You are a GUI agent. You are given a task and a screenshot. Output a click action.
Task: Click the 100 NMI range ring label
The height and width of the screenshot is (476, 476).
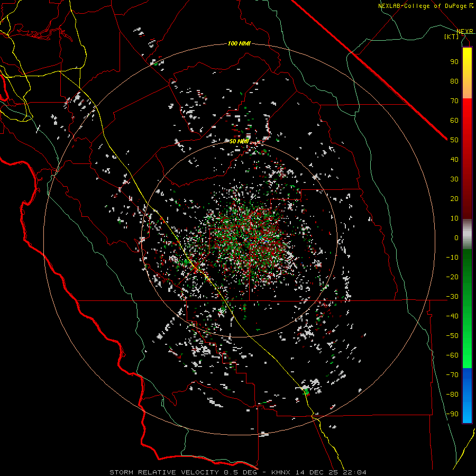click(x=239, y=43)
